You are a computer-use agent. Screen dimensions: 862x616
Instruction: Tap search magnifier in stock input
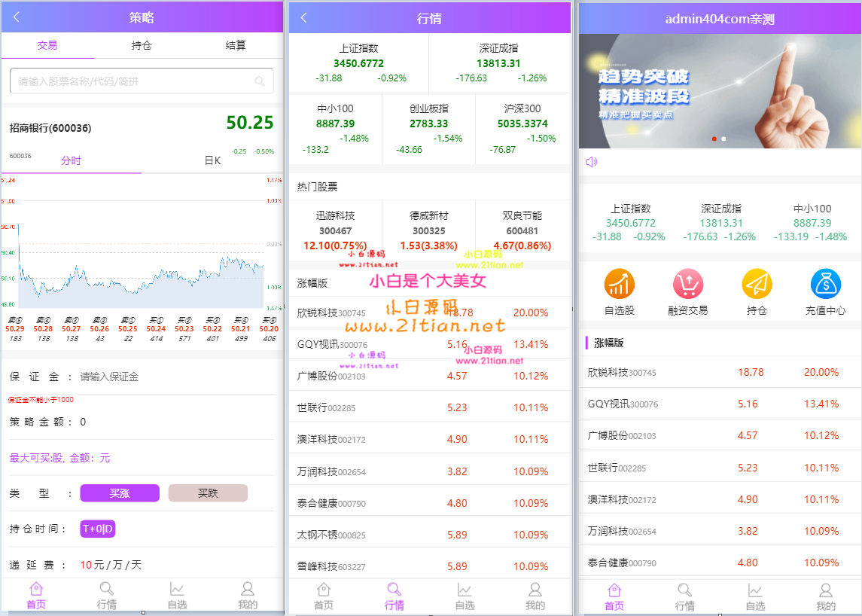tap(260, 81)
